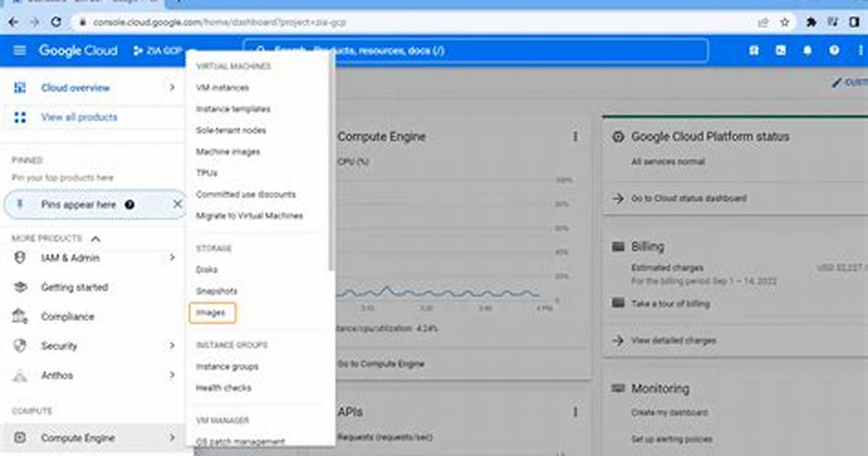The width and height of the screenshot is (868, 456).
Task: Click the Compute Engine chip icon
Action: click(x=20, y=438)
